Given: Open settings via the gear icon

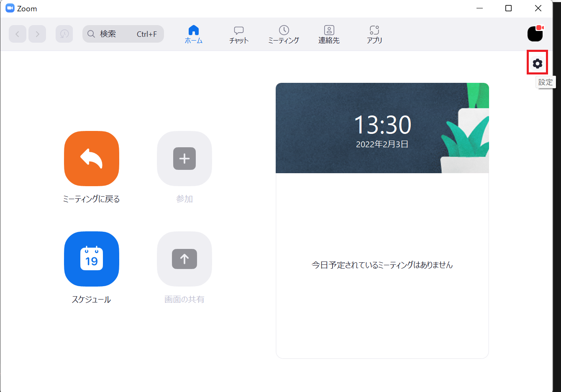Looking at the screenshot, I should click(538, 63).
